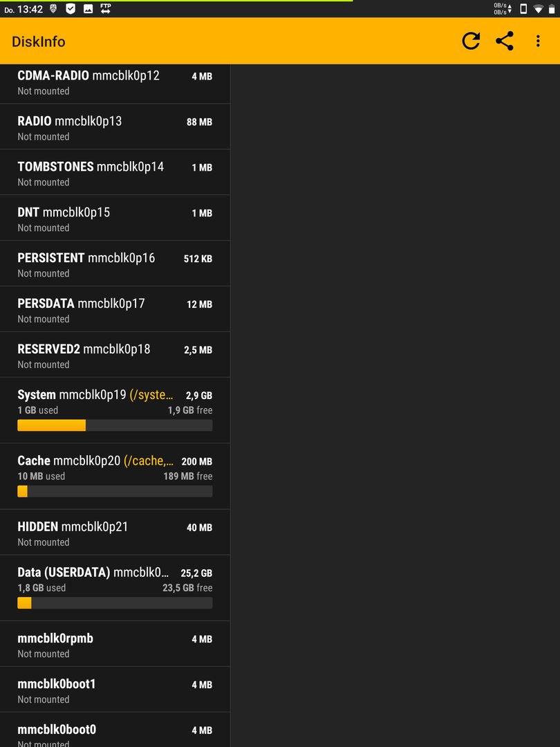Tap the shield checkmark notification icon
560x747 pixels.
click(x=71, y=8)
